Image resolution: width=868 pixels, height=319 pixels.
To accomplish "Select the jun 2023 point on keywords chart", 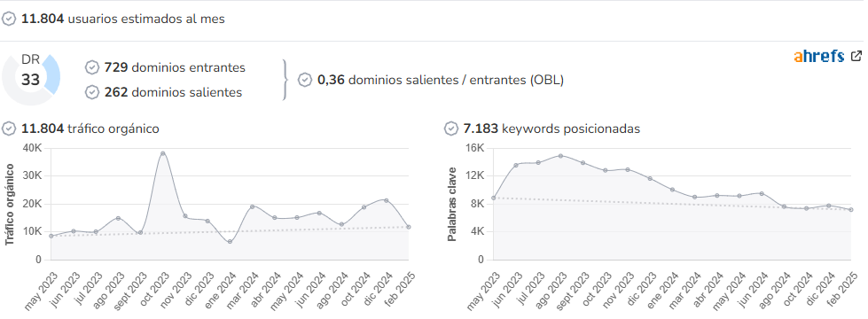I will coord(516,165).
